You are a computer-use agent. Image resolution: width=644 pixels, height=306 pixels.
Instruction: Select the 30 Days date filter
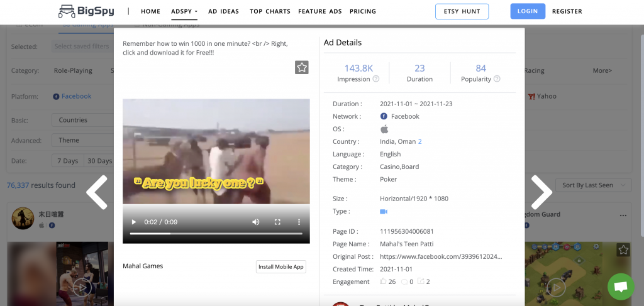pyautogui.click(x=99, y=161)
